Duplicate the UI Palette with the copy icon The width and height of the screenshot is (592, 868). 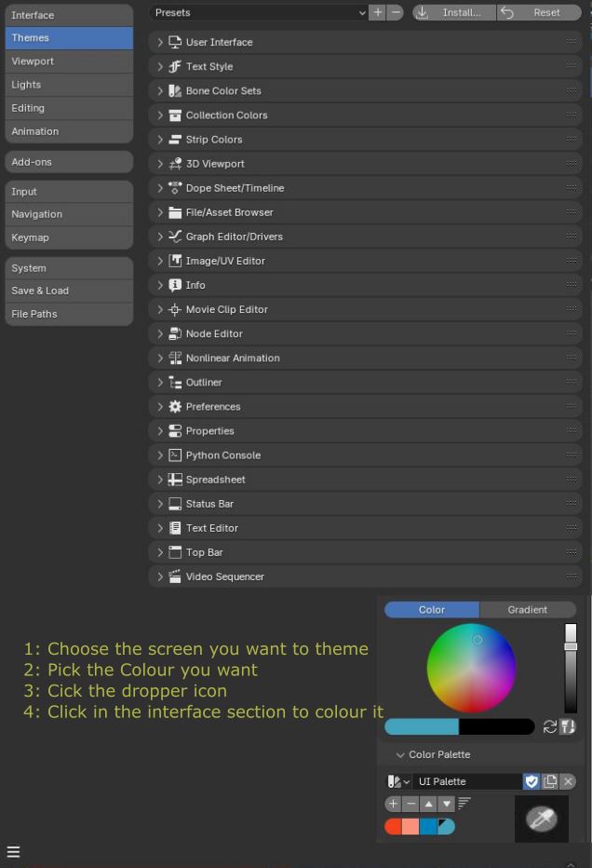[x=550, y=781]
